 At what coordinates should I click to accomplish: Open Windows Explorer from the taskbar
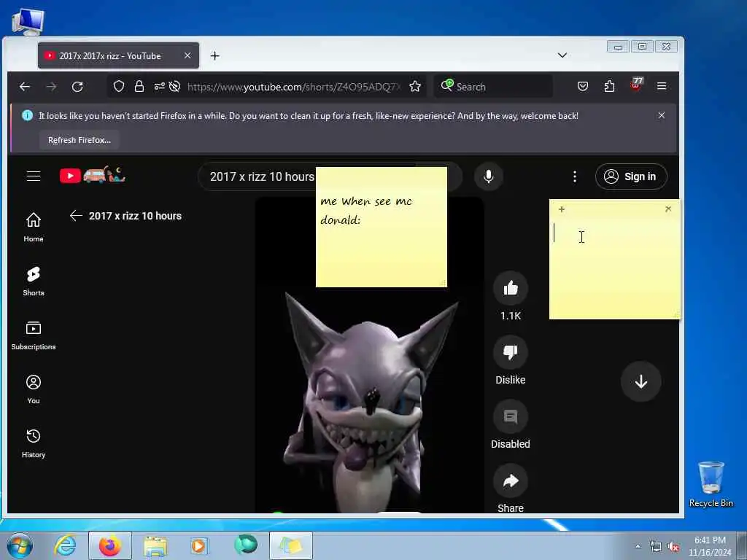(155, 545)
